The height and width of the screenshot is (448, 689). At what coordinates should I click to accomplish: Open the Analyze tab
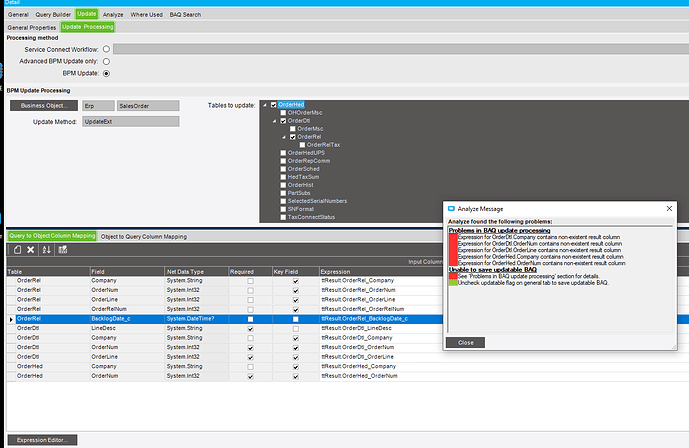coord(113,14)
